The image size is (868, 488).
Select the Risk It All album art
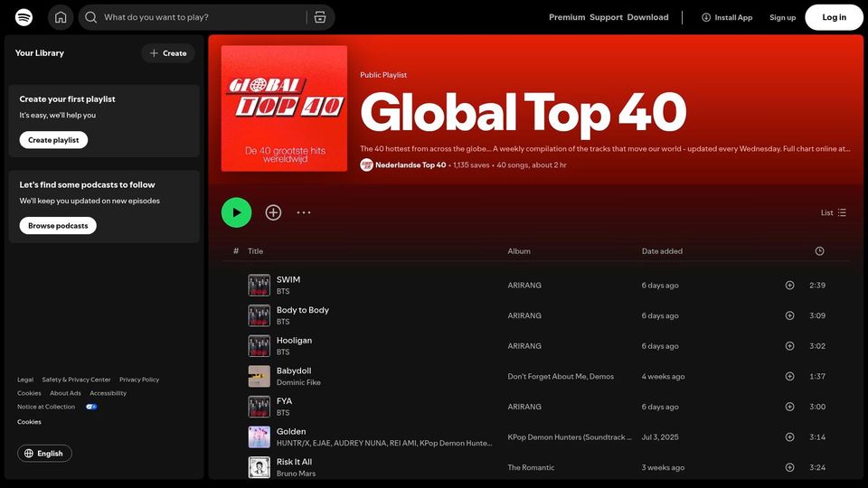click(259, 467)
